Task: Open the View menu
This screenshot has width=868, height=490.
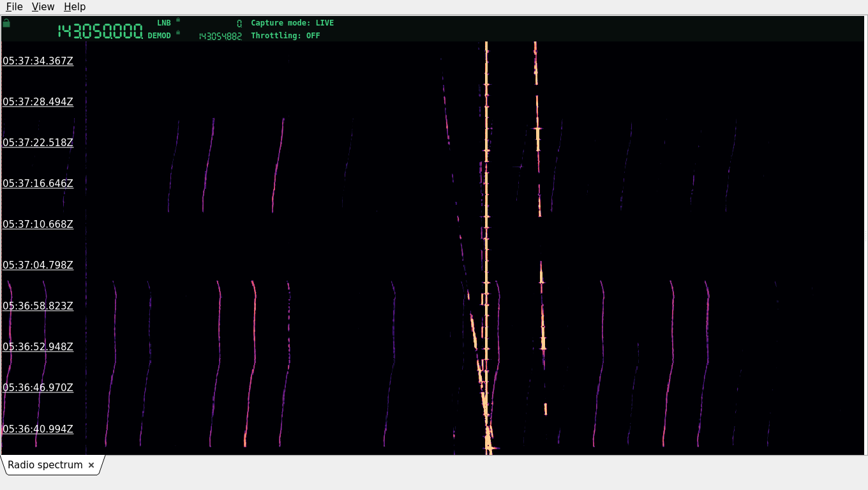Action: coord(43,6)
